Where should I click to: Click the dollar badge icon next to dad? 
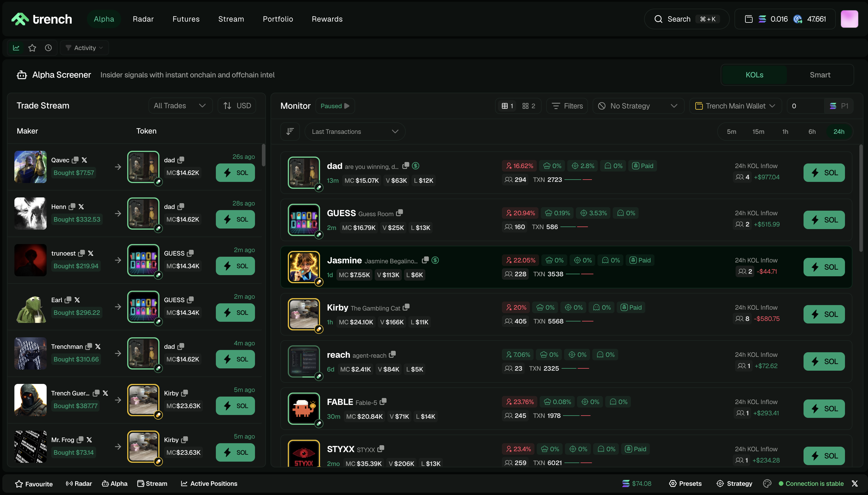coord(416,165)
